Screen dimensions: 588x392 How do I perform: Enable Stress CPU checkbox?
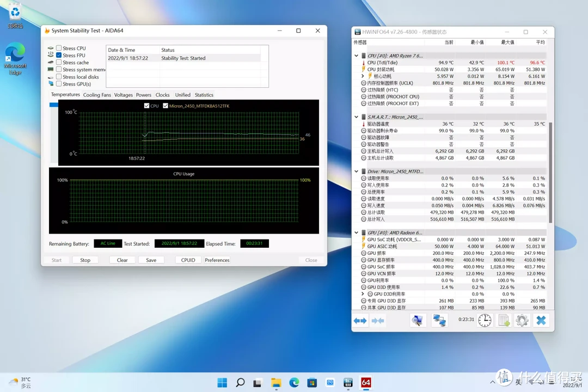pyautogui.click(x=59, y=48)
